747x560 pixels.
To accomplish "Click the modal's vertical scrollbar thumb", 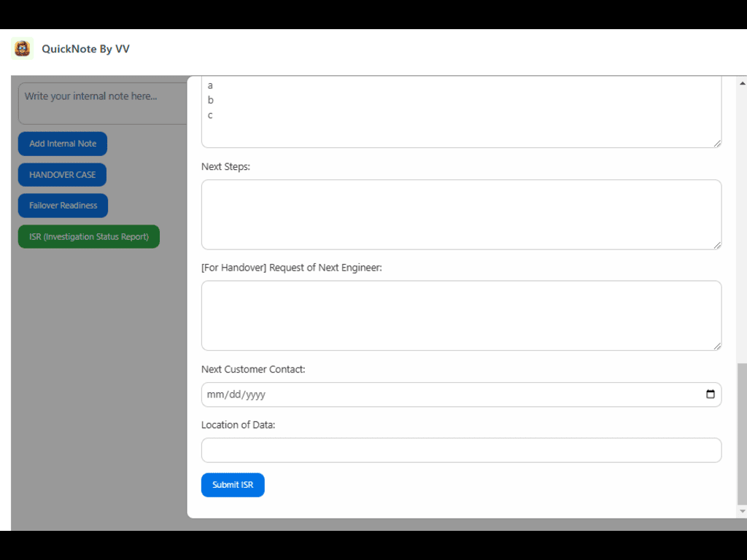I will pyautogui.click(x=742, y=434).
